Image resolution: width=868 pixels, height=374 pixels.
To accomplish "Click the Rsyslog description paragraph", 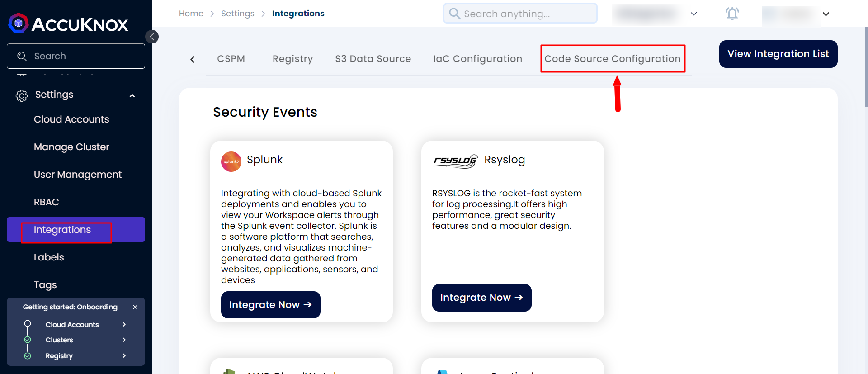I will (x=507, y=209).
